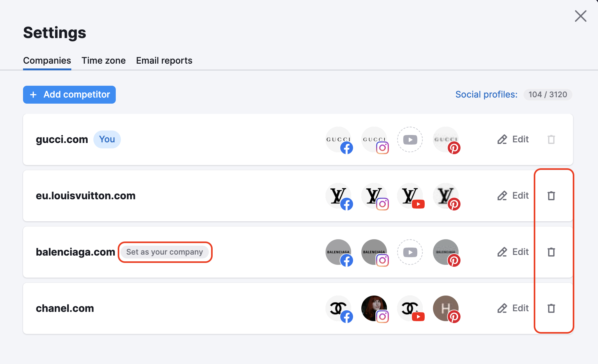This screenshot has height=364, width=598.
Task: Open gucci.com Instagram profile icon
Action: click(375, 140)
